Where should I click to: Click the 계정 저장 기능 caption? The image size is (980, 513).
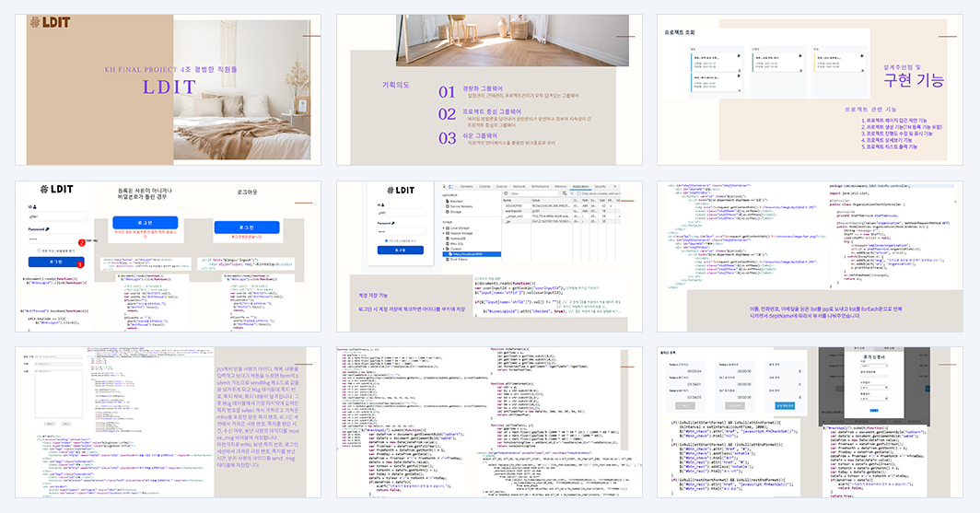tap(372, 296)
